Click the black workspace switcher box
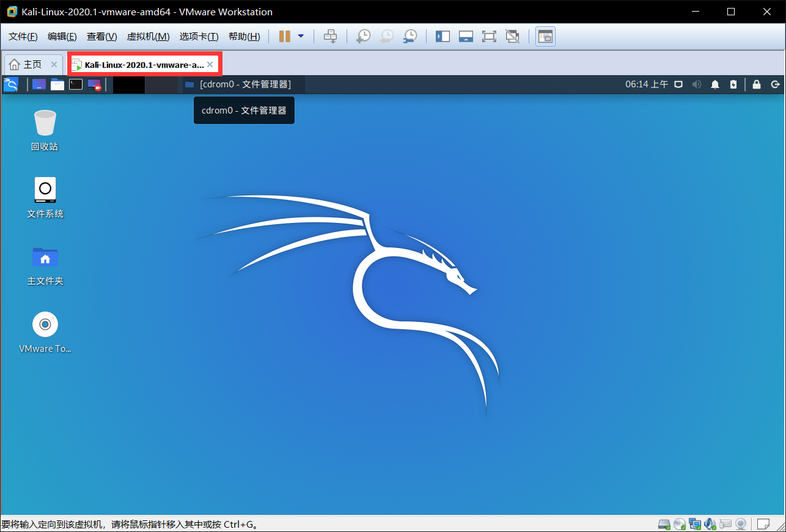This screenshot has height=532, width=786. (x=129, y=84)
